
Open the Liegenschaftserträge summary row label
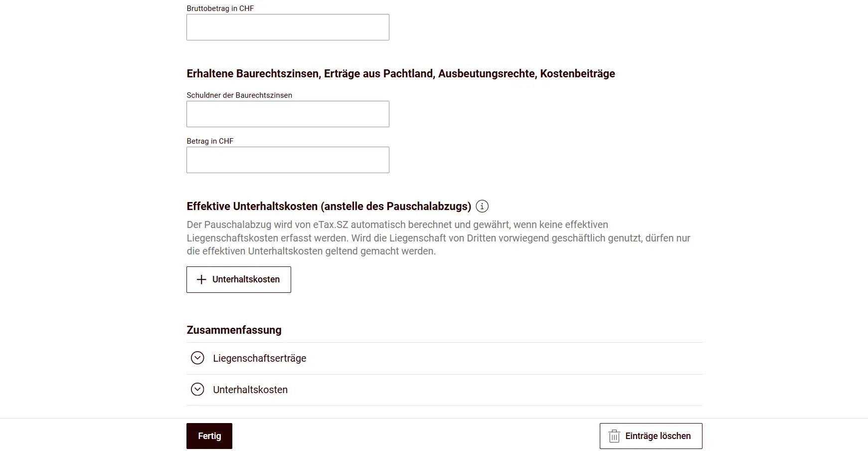[x=259, y=358]
